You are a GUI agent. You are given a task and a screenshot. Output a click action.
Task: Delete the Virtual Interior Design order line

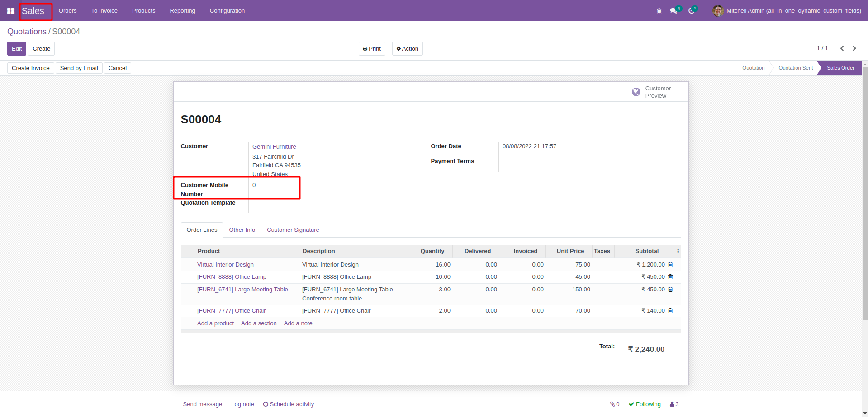pyautogui.click(x=670, y=265)
